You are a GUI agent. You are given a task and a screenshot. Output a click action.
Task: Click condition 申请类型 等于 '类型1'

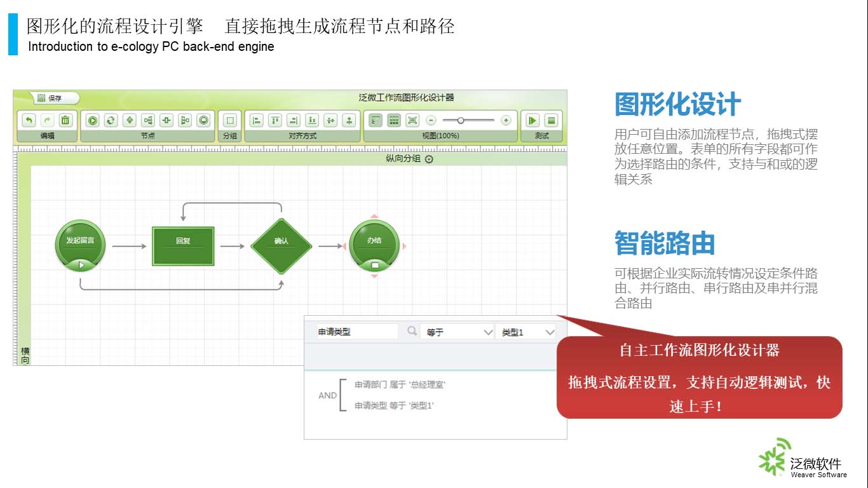(x=394, y=405)
